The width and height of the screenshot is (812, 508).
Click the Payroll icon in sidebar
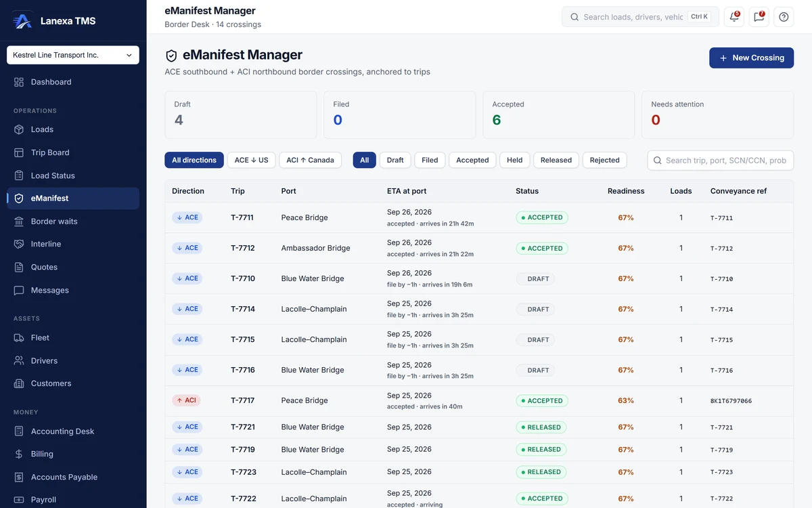(x=19, y=500)
